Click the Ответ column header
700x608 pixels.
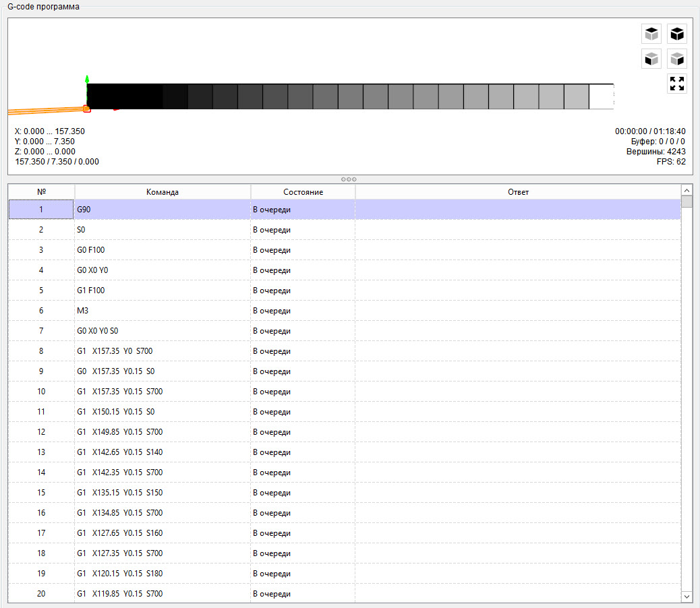pos(518,192)
